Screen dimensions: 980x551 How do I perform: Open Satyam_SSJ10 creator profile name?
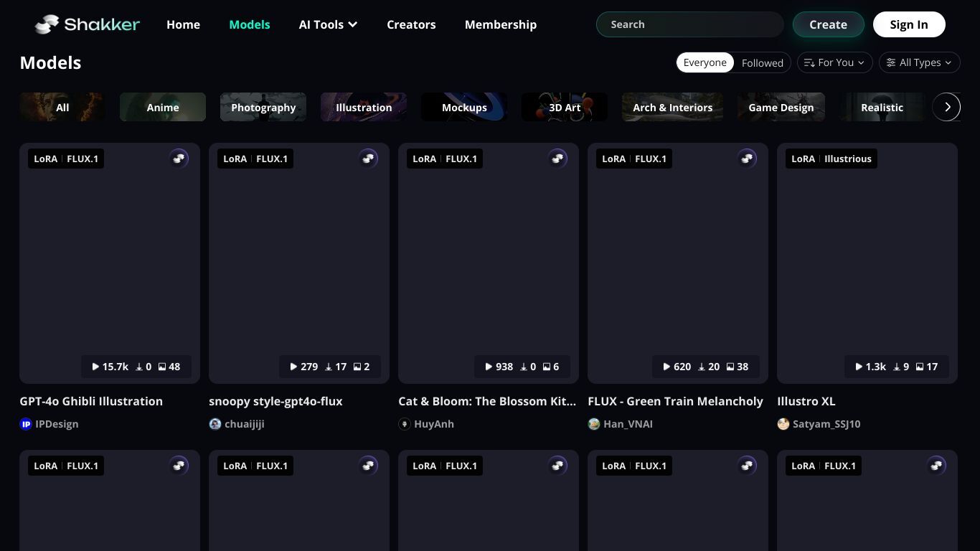click(826, 424)
